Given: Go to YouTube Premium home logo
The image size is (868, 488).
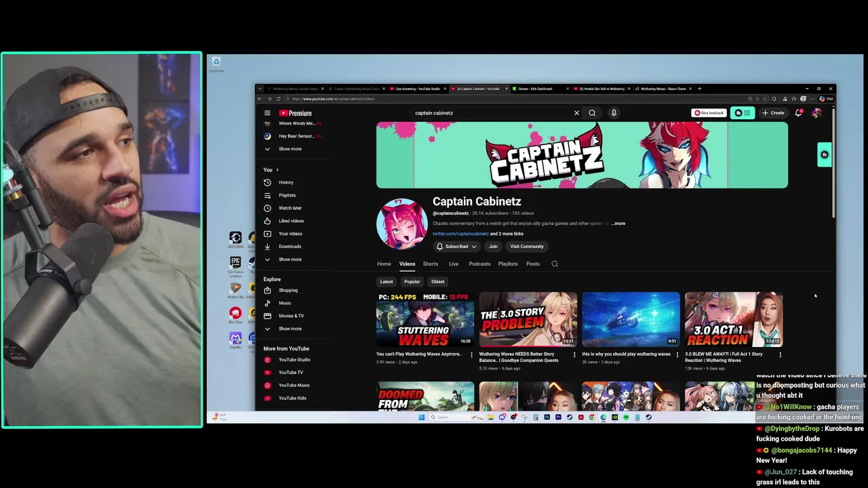Looking at the screenshot, I should (x=295, y=113).
